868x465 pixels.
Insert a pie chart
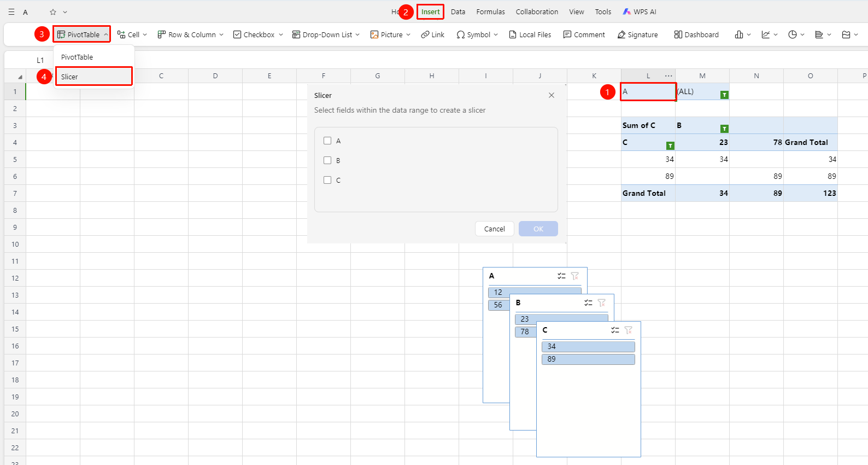click(793, 34)
